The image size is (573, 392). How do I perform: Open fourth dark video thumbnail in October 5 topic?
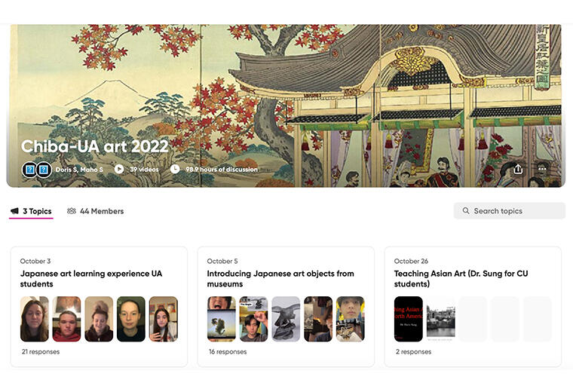pyautogui.click(x=318, y=319)
